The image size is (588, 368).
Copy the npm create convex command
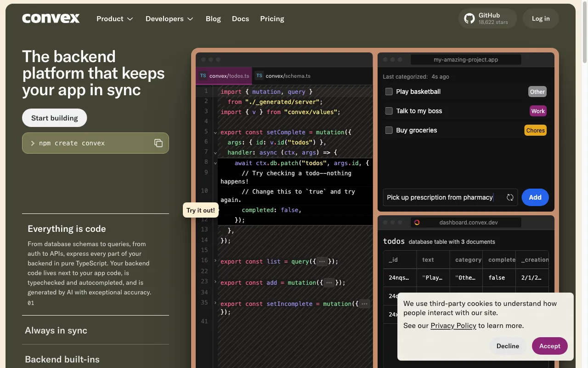pos(158,143)
